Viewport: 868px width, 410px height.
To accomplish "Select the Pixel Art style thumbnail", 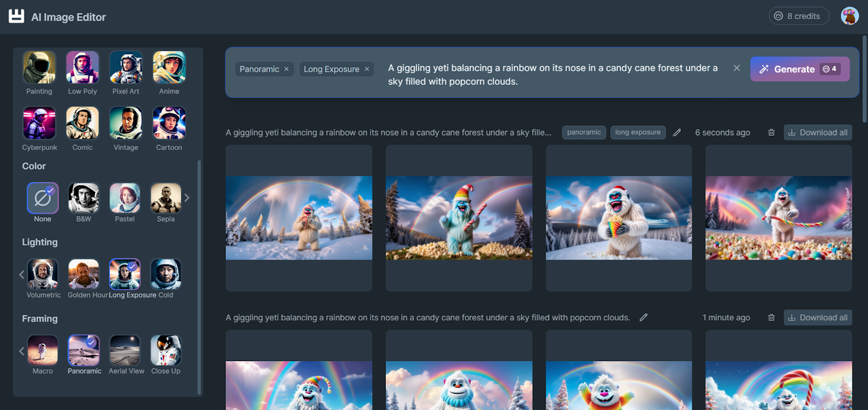I will click(x=126, y=67).
